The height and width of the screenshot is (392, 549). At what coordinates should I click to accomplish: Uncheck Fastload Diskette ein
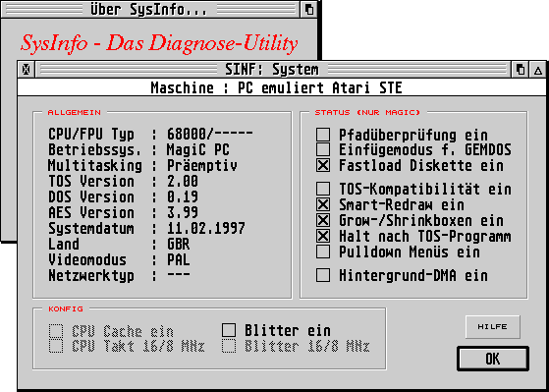click(323, 165)
